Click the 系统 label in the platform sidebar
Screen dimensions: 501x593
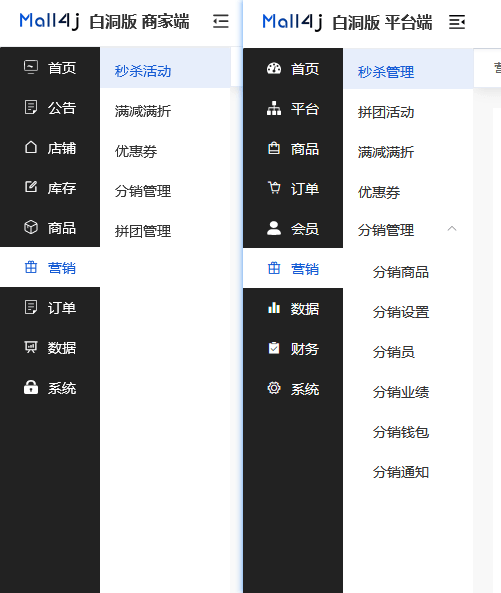click(x=305, y=389)
